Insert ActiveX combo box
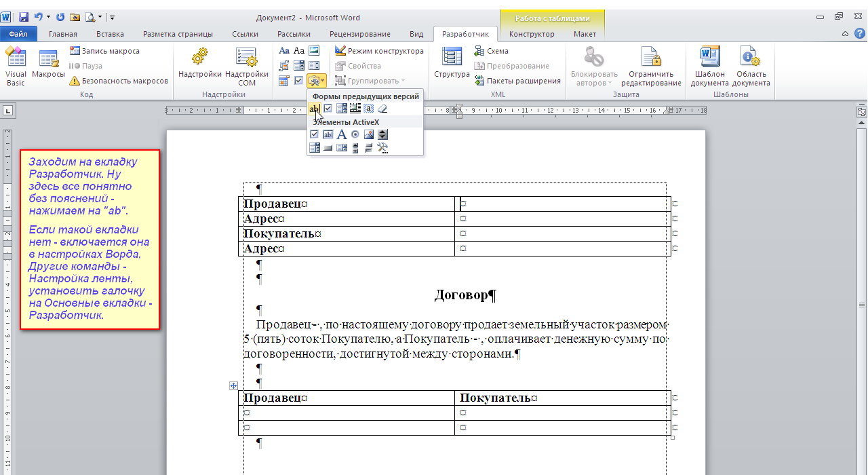The image size is (868, 475). (314, 148)
